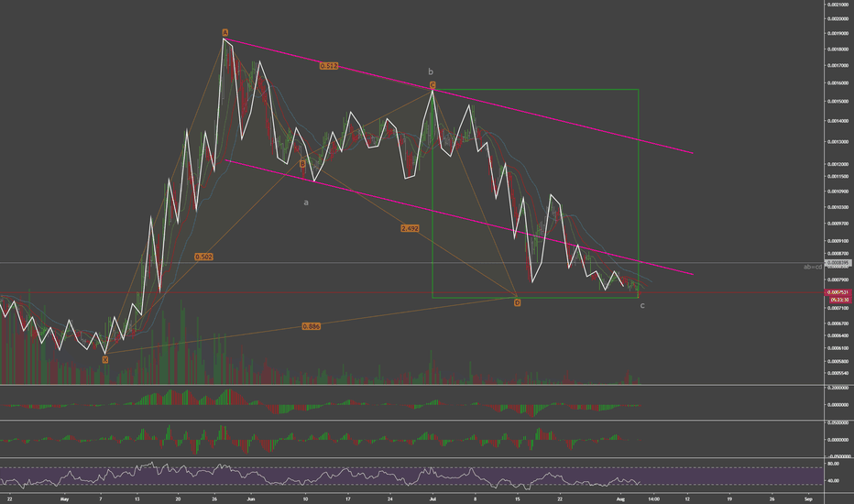Click the 0.0016000 price axis label
The image size is (854, 504).
point(838,83)
